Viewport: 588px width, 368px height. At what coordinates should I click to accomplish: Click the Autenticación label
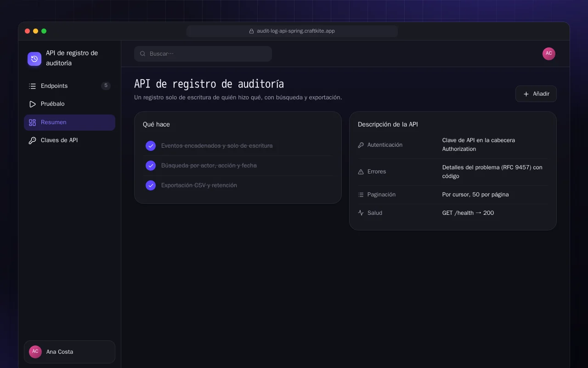tap(385, 145)
